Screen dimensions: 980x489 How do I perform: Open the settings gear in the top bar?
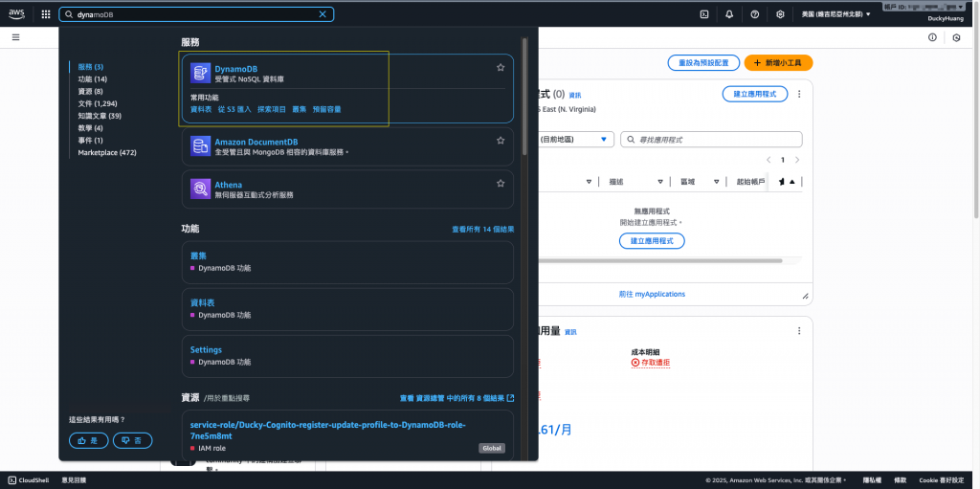(x=780, y=14)
